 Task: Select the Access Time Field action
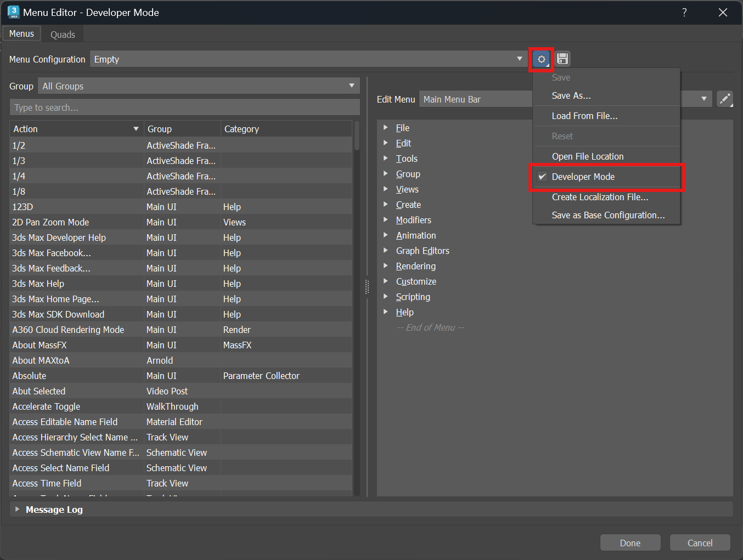(x=181, y=483)
